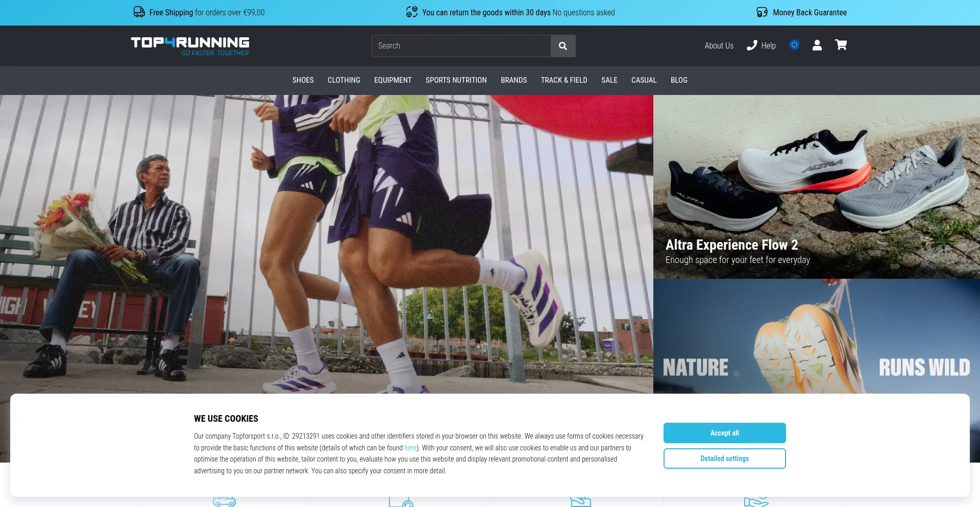Click the search magnifier icon button
980x507 pixels.
click(562, 46)
